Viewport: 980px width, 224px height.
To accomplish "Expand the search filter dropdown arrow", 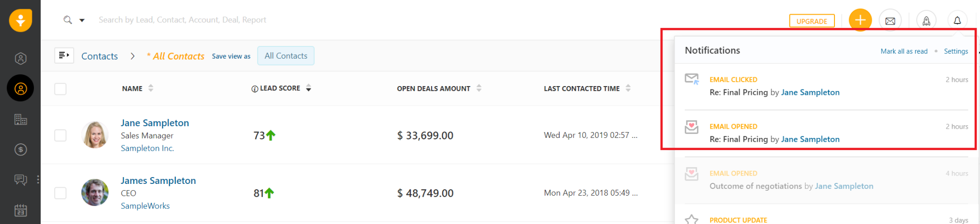I will coord(82,20).
